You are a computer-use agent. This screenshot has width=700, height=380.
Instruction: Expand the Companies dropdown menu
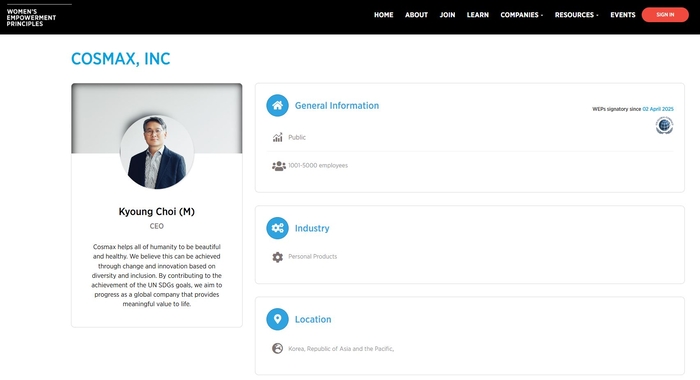coord(521,15)
